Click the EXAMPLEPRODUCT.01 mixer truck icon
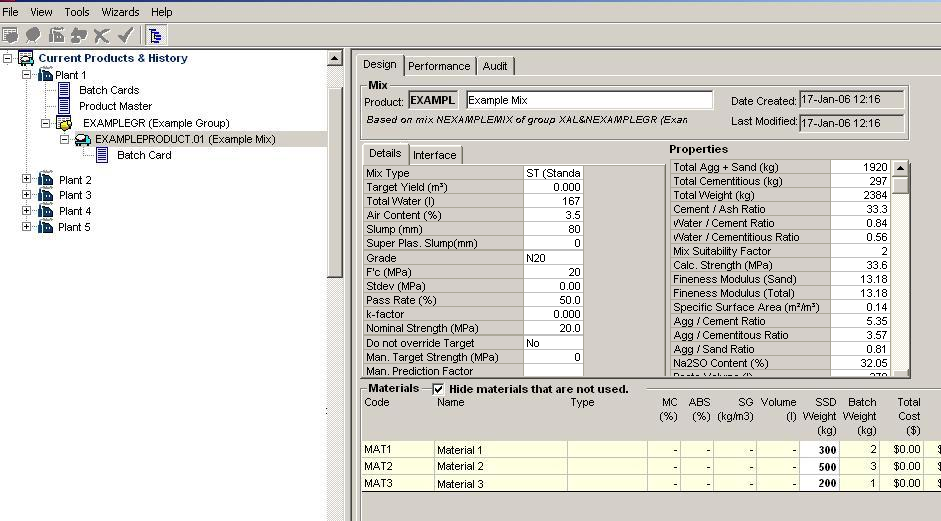This screenshot has width=941, height=521. point(83,139)
